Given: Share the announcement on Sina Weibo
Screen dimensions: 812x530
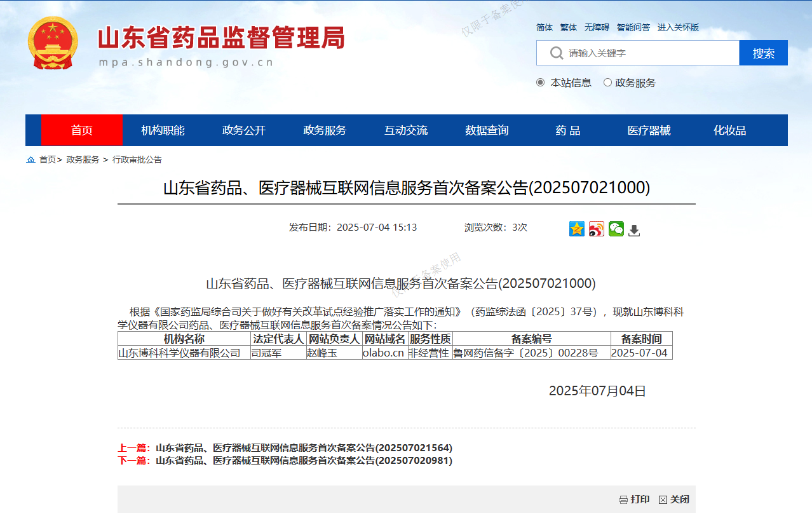Looking at the screenshot, I should (596, 229).
